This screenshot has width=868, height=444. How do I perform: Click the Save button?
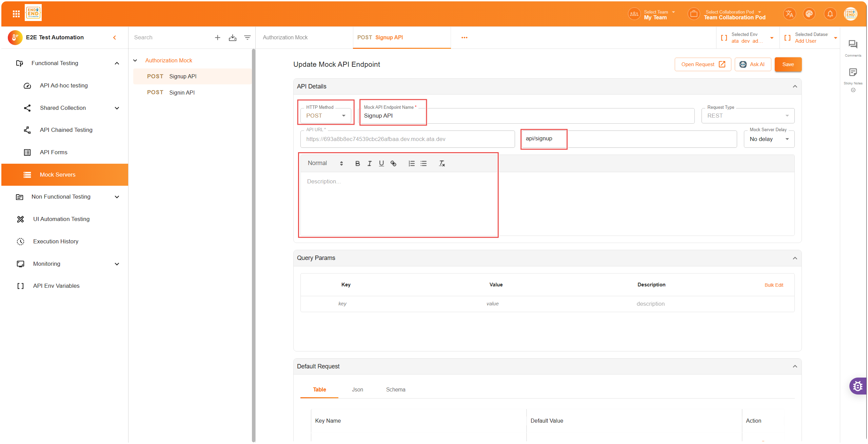[788, 64]
